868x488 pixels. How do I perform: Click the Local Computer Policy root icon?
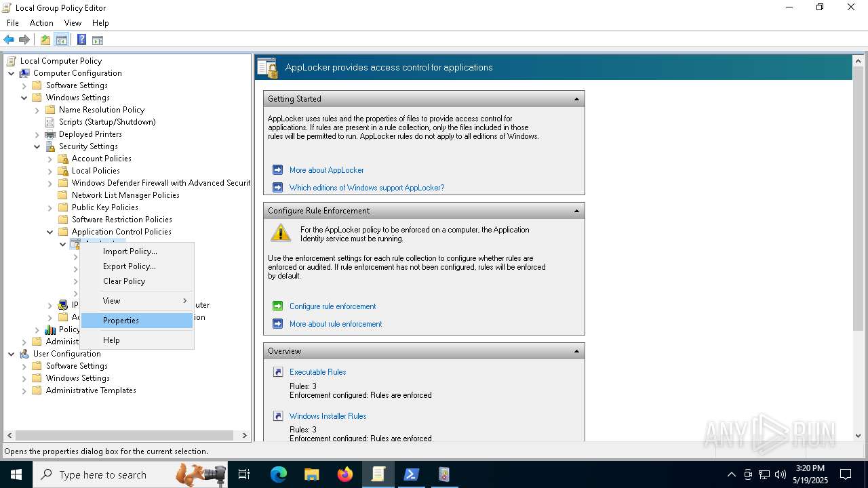click(12, 61)
